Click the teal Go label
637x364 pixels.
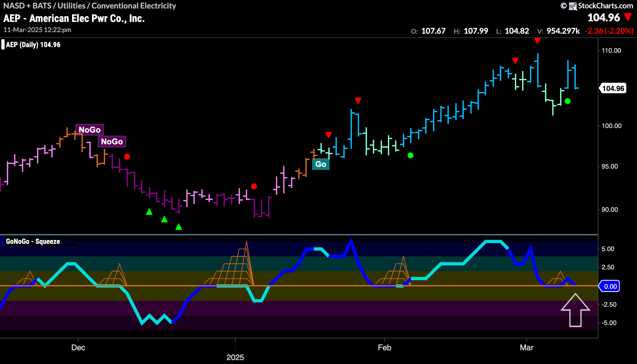[x=321, y=164]
